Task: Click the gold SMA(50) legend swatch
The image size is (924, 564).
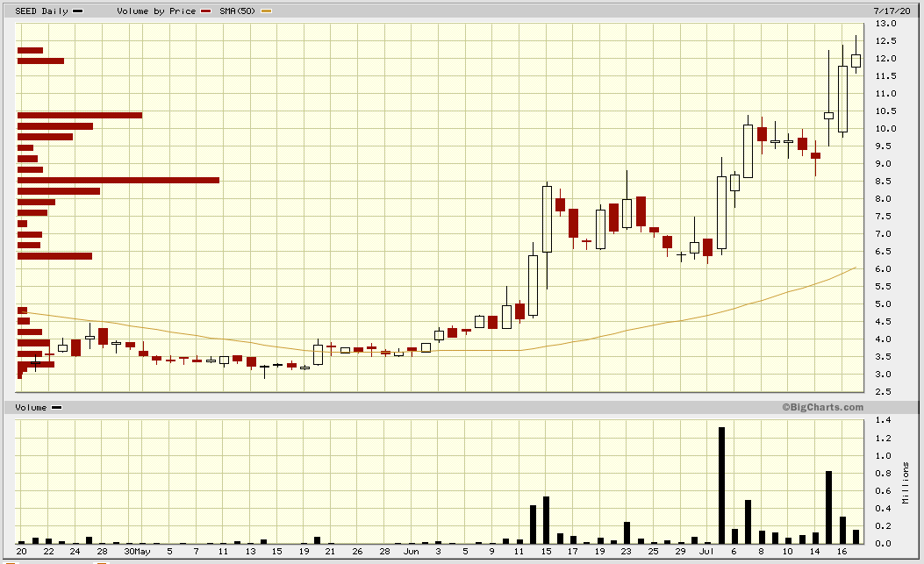Action: 267,11
